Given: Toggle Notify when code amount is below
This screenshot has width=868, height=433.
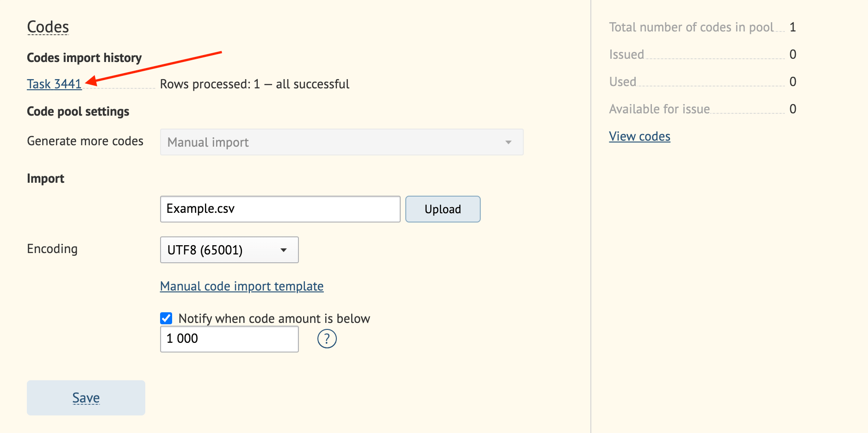Looking at the screenshot, I should pos(166,318).
